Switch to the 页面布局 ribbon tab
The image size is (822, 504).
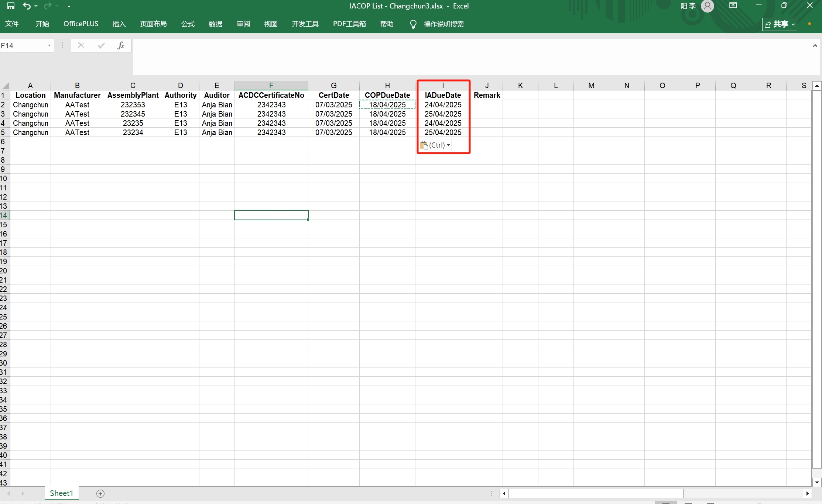[x=153, y=24]
